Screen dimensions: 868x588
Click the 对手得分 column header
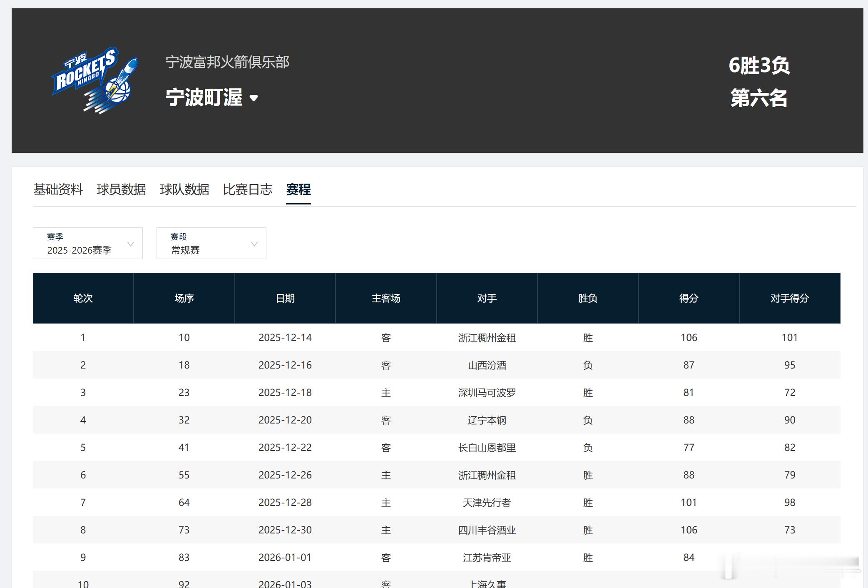790,298
